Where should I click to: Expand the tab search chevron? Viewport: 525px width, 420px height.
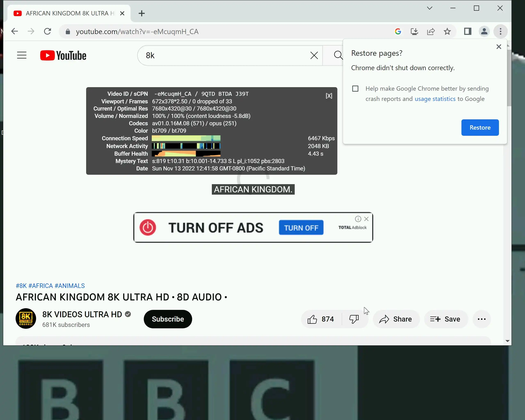[x=430, y=8]
